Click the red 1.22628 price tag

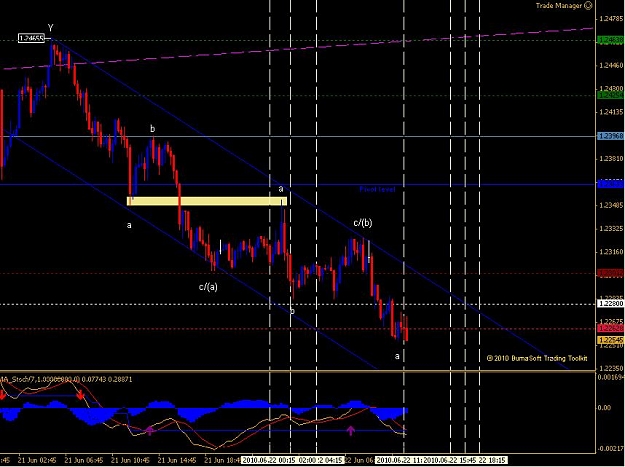click(610, 328)
